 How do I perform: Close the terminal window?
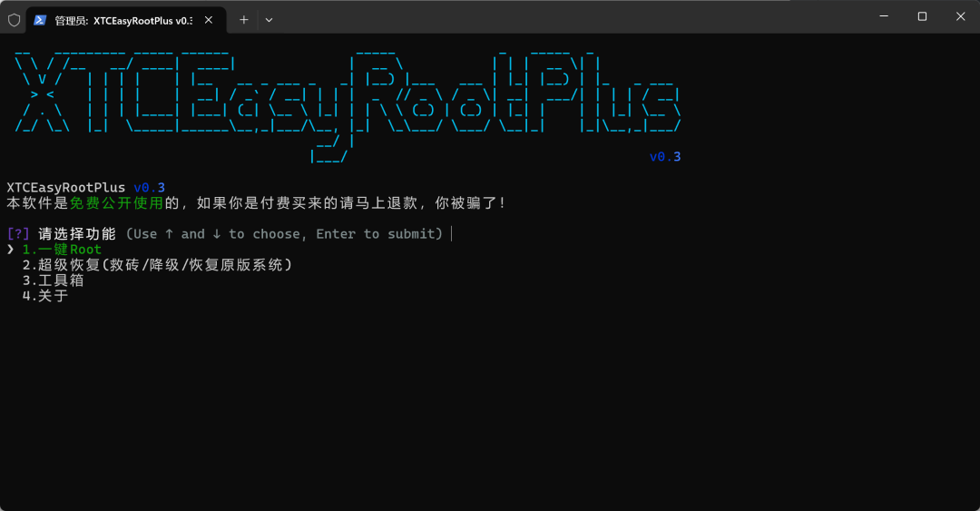(961, 16)
